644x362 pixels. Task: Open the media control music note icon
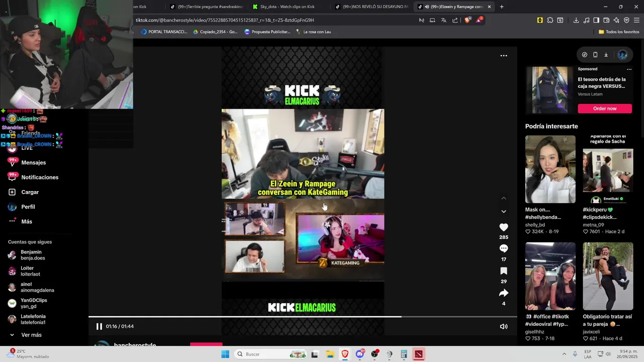[x=586, y=20]
